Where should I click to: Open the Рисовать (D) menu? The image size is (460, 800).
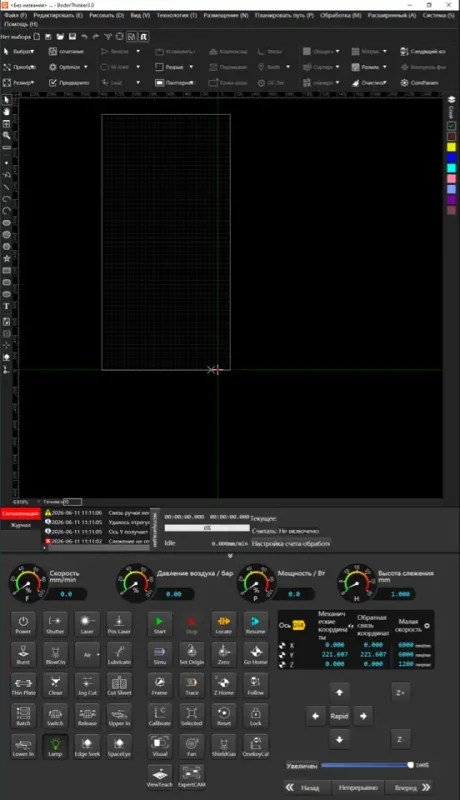click(x=106, y=15)
